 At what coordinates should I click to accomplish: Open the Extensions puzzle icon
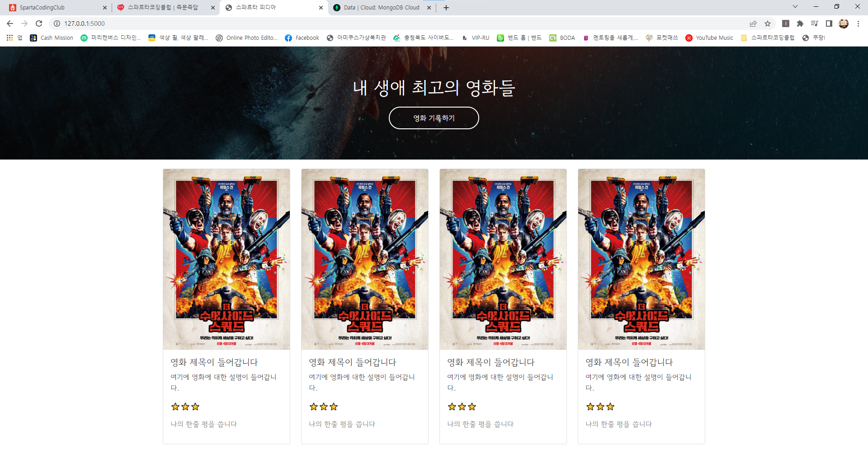coord(800,23)
